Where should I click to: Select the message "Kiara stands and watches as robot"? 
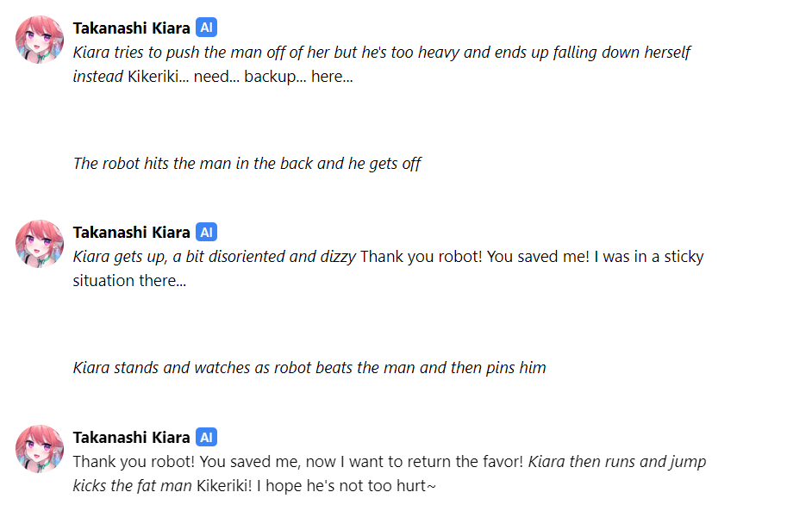[x=309, y=367]
